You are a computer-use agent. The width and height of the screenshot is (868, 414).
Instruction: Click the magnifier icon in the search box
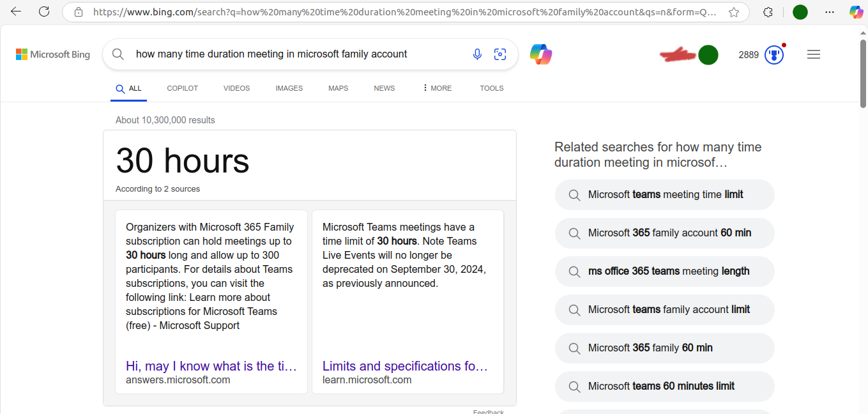[x=118, y=54]
